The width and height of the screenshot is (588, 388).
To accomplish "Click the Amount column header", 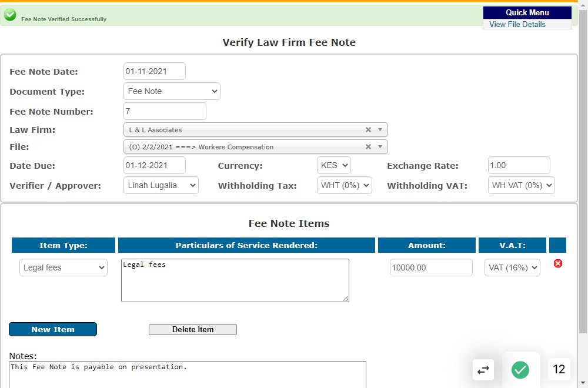I will [x=427, y=245].
